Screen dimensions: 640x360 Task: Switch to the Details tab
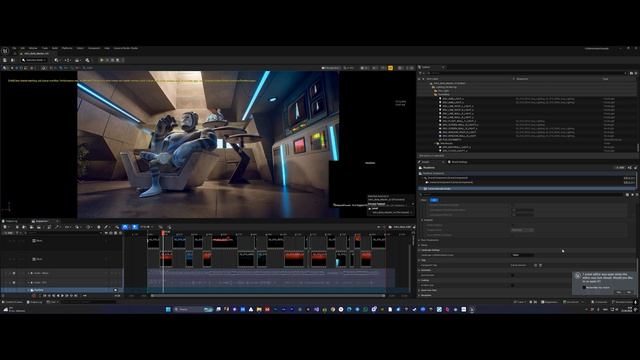tap(426, 162)
